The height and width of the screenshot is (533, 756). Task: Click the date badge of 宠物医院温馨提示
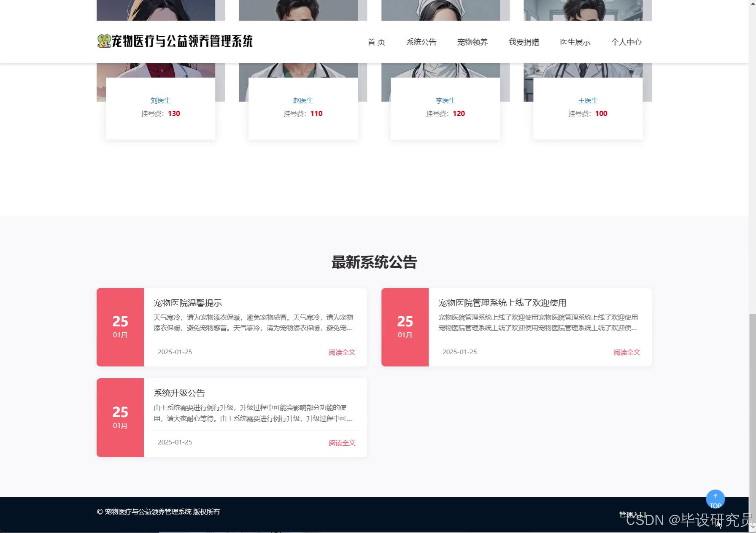tap(120, 327)
